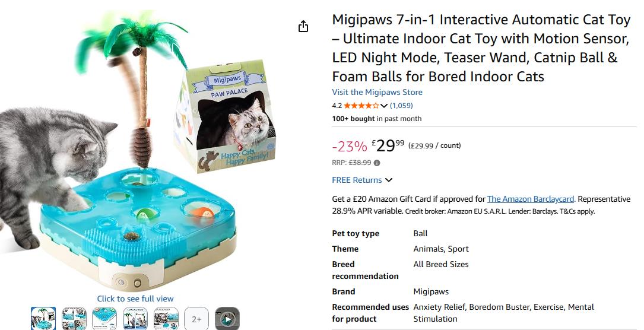Open The Amazon Barclaycard link
The image size is (644, 330).
(x=531, y=199)
